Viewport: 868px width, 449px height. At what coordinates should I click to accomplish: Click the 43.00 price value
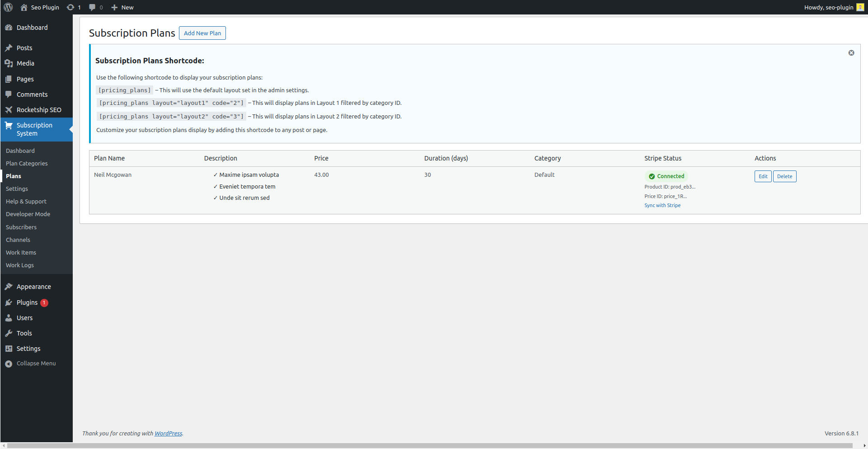pos(321,175)
